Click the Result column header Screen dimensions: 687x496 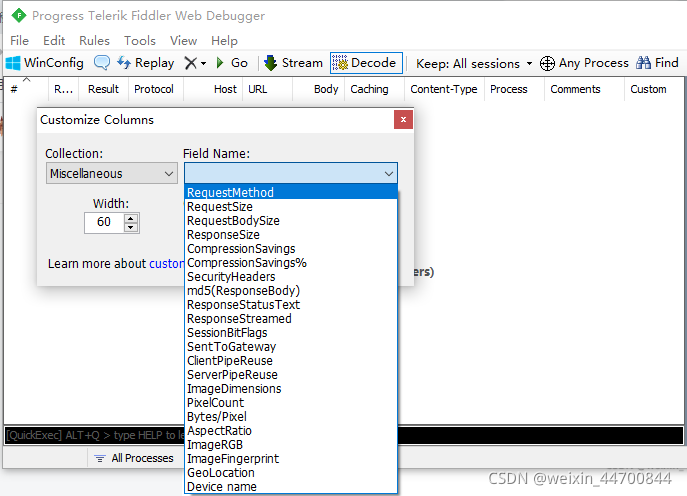(x=103, y=89)
